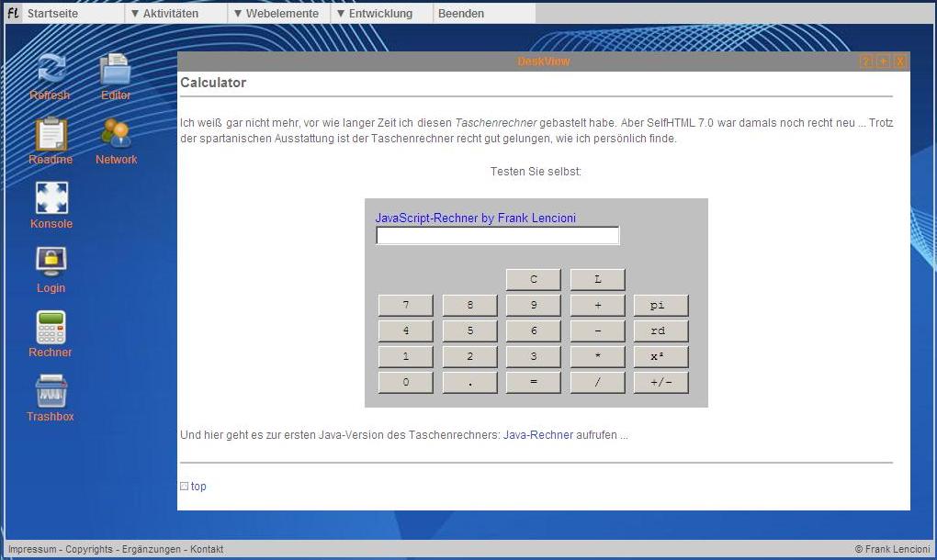This screenshot has height=560, width=937.
Task: Expand the Webelemente dropdown menu
Action: [276, 14]
